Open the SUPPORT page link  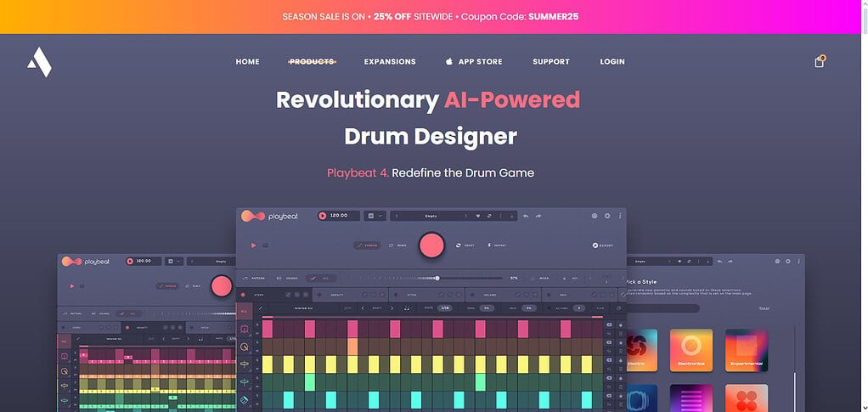(551, 62)
